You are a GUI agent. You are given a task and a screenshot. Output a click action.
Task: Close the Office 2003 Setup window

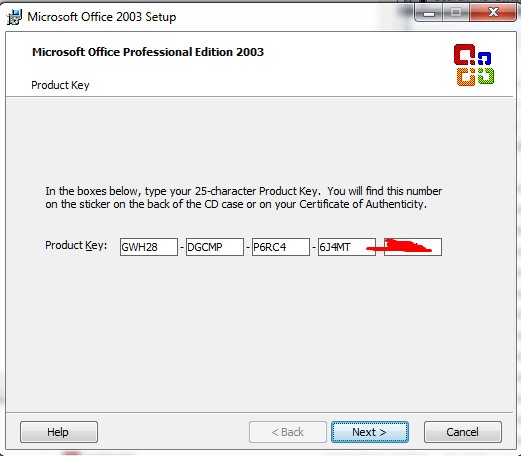tap(493, 13)
